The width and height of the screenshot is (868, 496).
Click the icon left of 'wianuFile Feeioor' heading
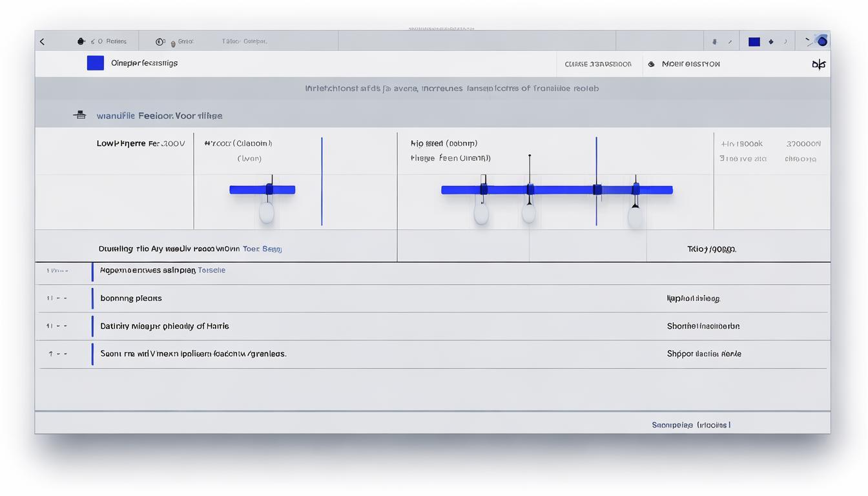click(80, 116)
